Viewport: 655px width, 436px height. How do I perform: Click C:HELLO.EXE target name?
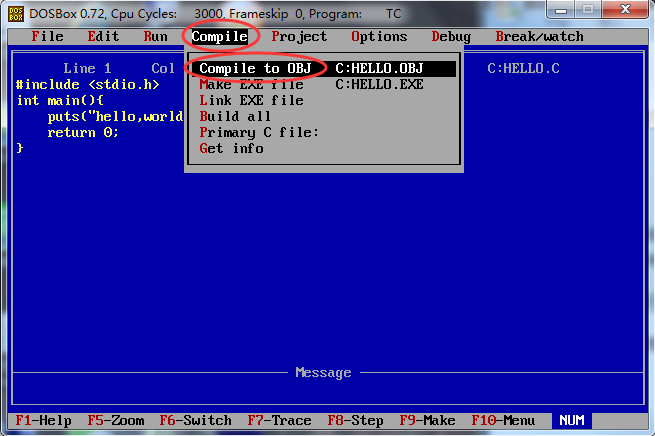click(379, 84)
